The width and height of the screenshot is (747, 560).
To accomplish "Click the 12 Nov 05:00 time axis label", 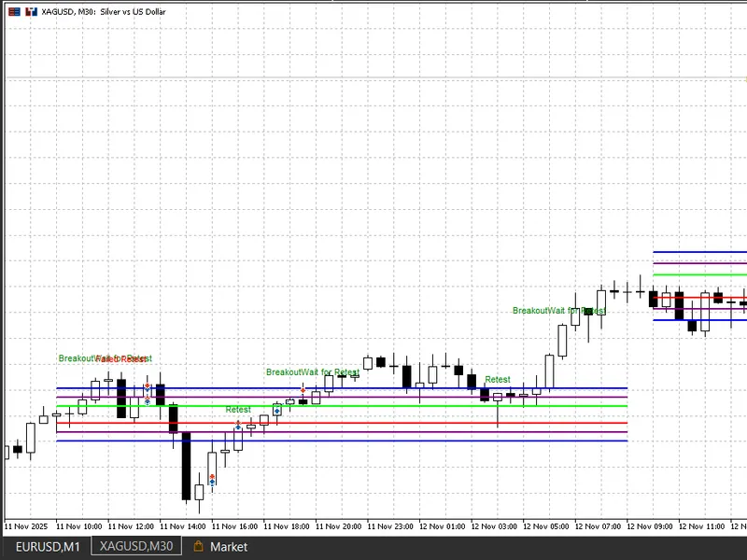I will tap(546, 526).
